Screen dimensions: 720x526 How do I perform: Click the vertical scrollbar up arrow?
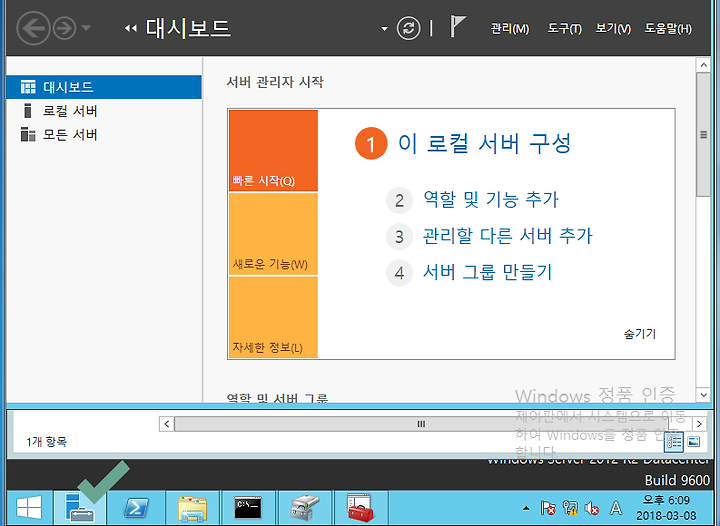pyautogui.click(x=703, y=65)
